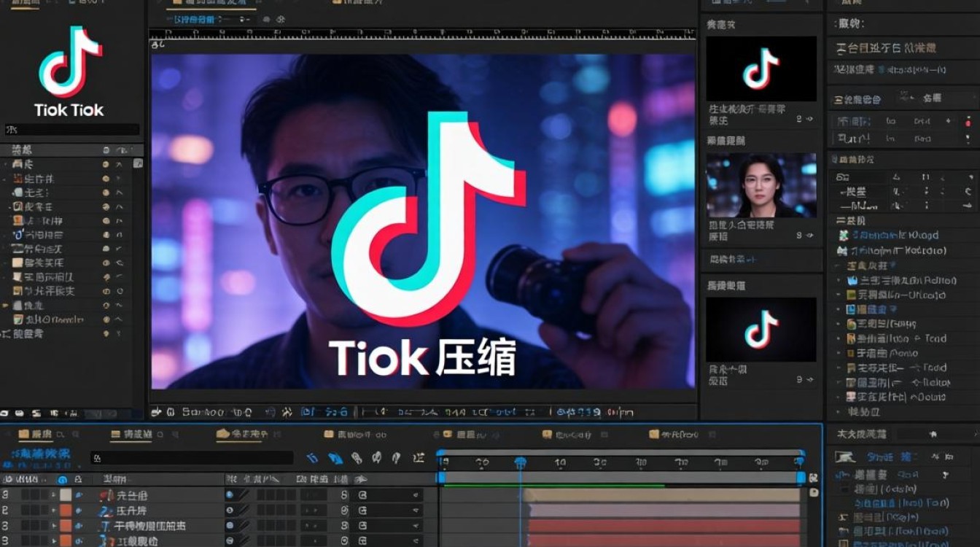Click the orange label swatch on layer two
Viewport: 980px width, 547px height.
click(x=64, y=511)
